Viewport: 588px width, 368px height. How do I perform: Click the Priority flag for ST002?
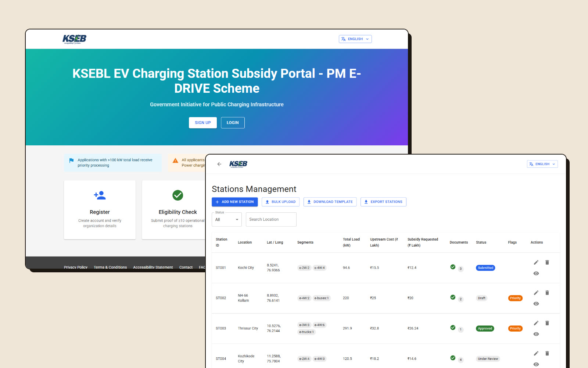point(515,298)
